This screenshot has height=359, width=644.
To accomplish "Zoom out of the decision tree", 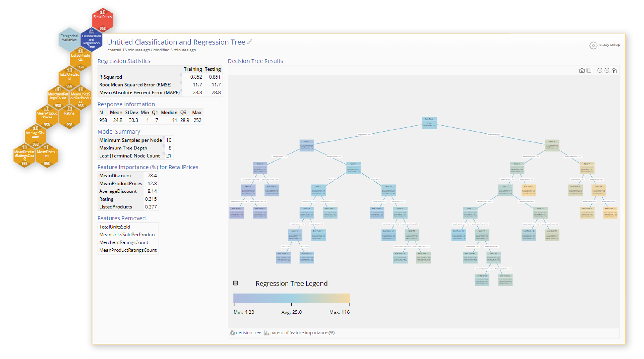I will [600, 71].
